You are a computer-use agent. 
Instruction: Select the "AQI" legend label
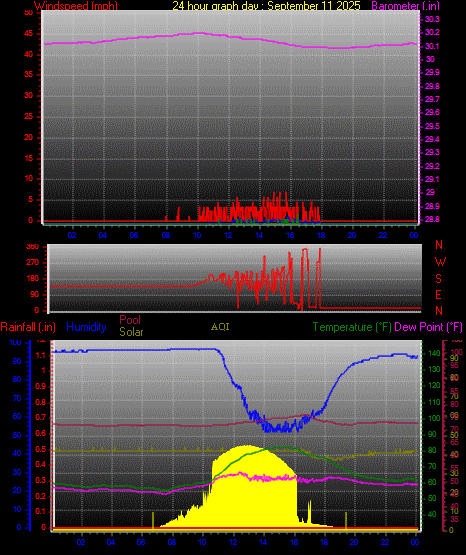(x=220, y=327)
